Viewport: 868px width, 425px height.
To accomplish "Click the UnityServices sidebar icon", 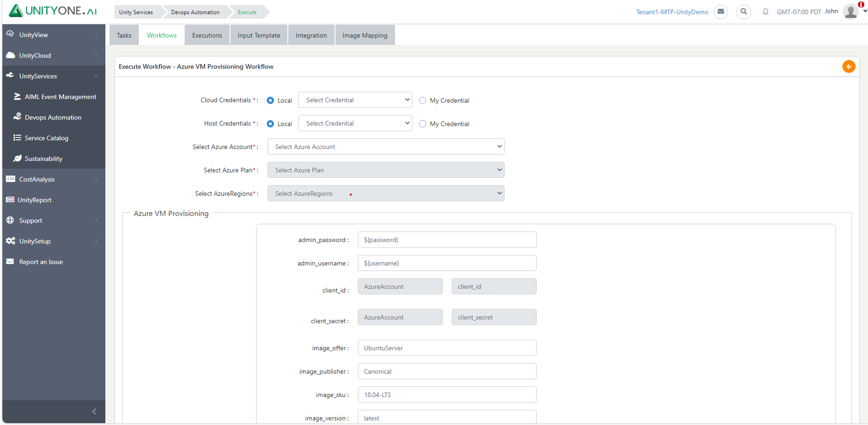I will (x=10, y=76).
